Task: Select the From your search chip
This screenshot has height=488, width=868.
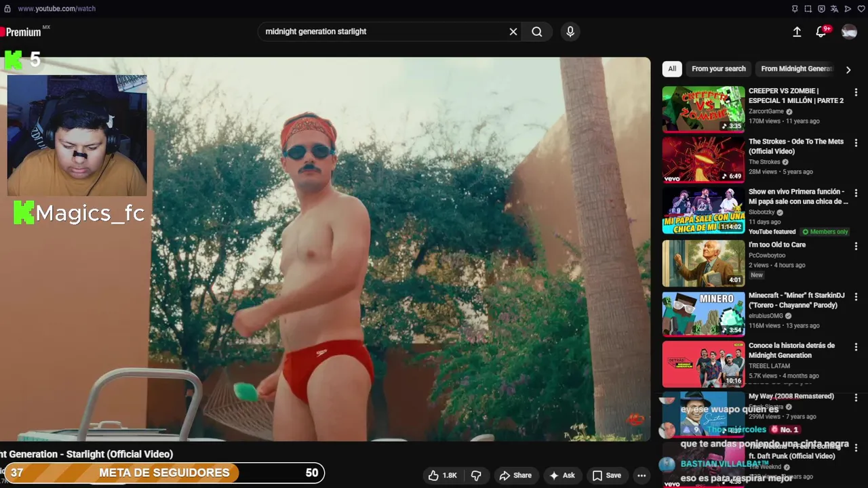Action: (x=718, y=68)
